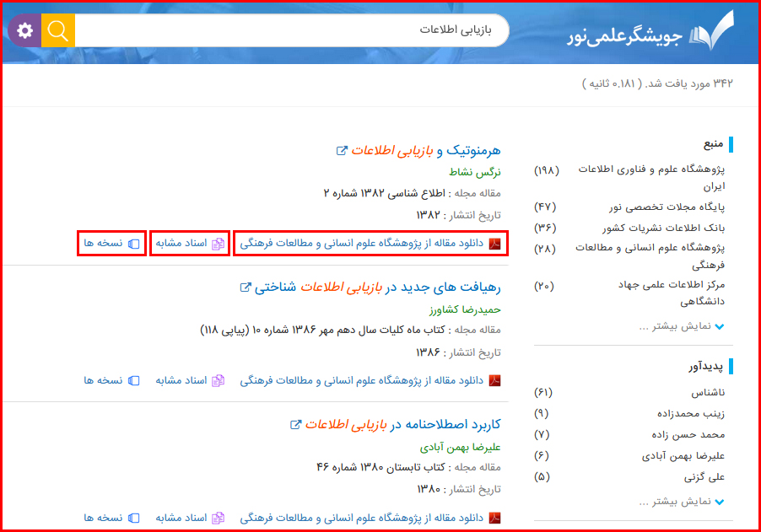Click اسناد مشابه in first result
The image size is (761, 532).
tap(190, 244)
